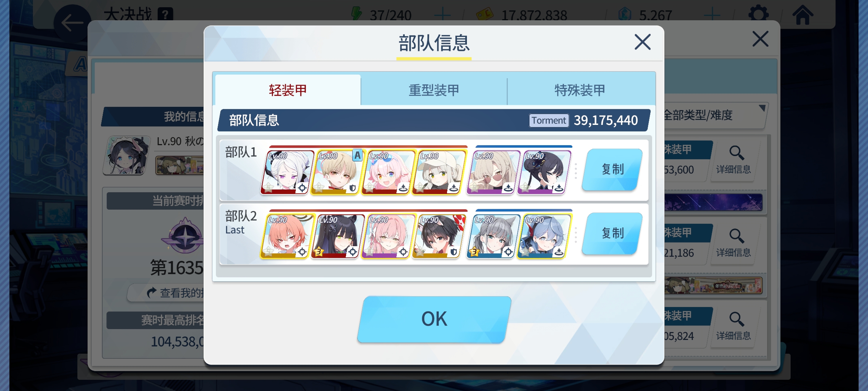This screenshot has width=868, height=391.
Task: Open the home icon
Action: [x=803, y=15]
